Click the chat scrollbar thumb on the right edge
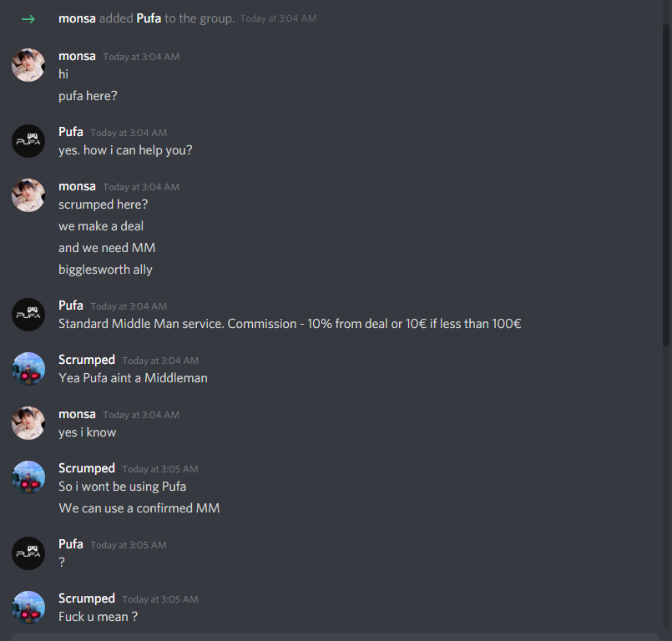This screenshot has width=672, height=641. tap(666, 184)
